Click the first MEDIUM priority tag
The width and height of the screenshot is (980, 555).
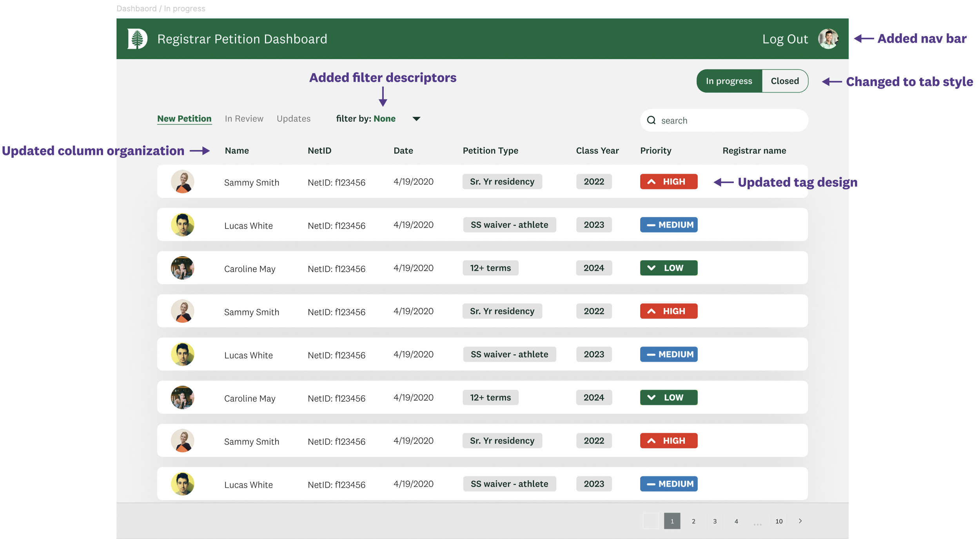[x=668, y=225]
